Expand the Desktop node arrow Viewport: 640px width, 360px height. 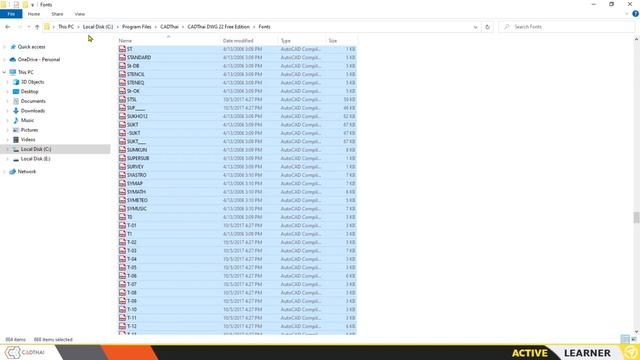click(x=7, y=92)
